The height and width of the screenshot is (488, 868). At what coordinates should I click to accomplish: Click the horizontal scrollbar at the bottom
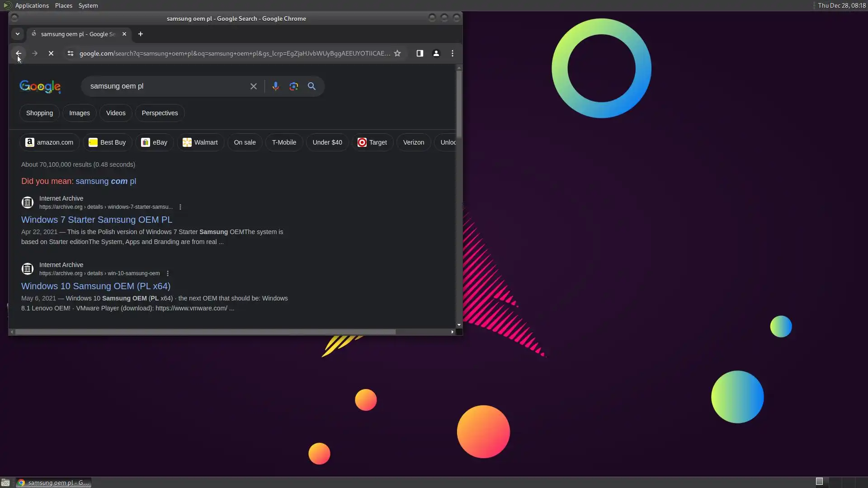[x=205, y=332]
